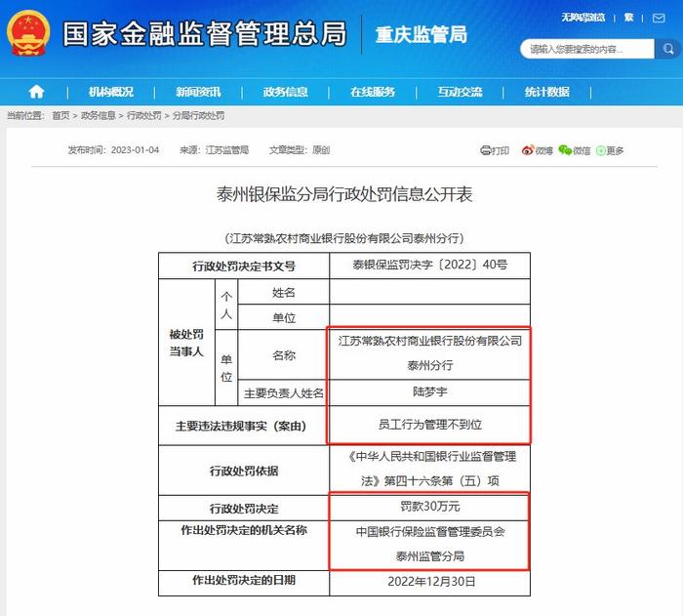Click the date cell 2022年12月30日
The width and height of the screenshot is (683, 616).
(x=431, y=581)
